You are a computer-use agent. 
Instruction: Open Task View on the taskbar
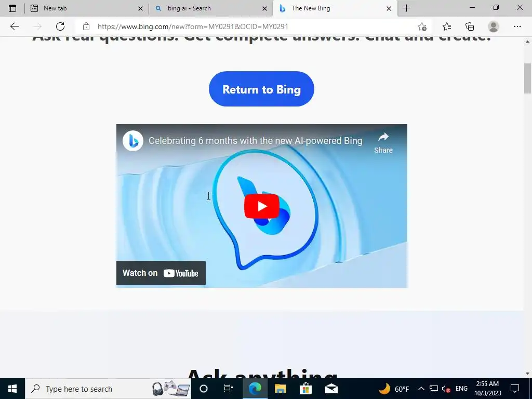pyautogui.click(x=229, y=389)
